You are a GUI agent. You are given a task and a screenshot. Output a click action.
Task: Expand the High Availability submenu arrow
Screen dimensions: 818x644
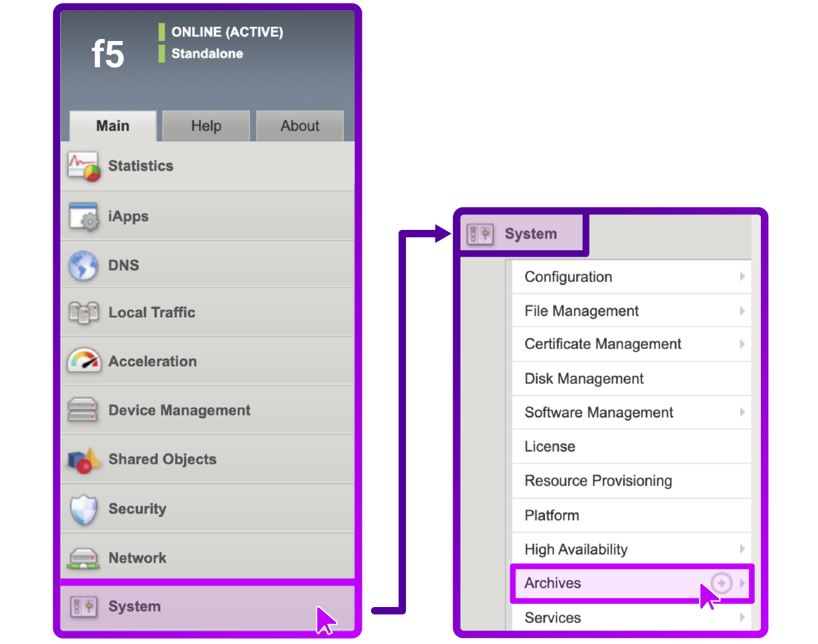pyautogui.click(x=742, y=549)
